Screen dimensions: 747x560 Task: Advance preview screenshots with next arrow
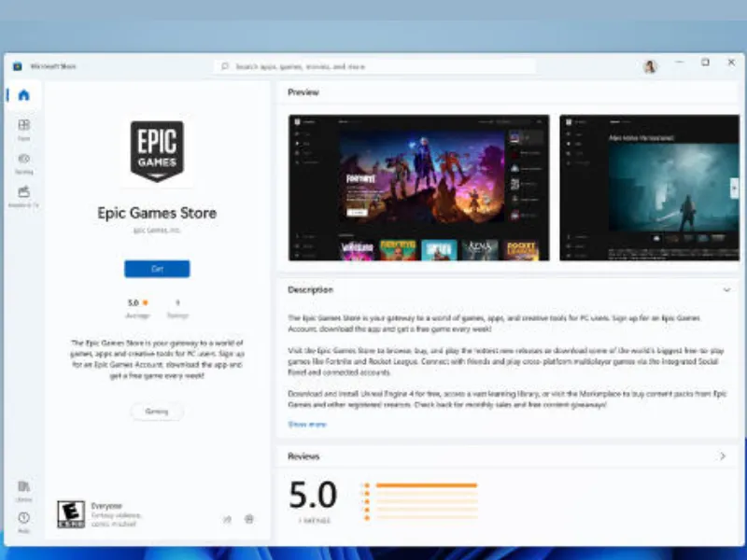(734, 188)
